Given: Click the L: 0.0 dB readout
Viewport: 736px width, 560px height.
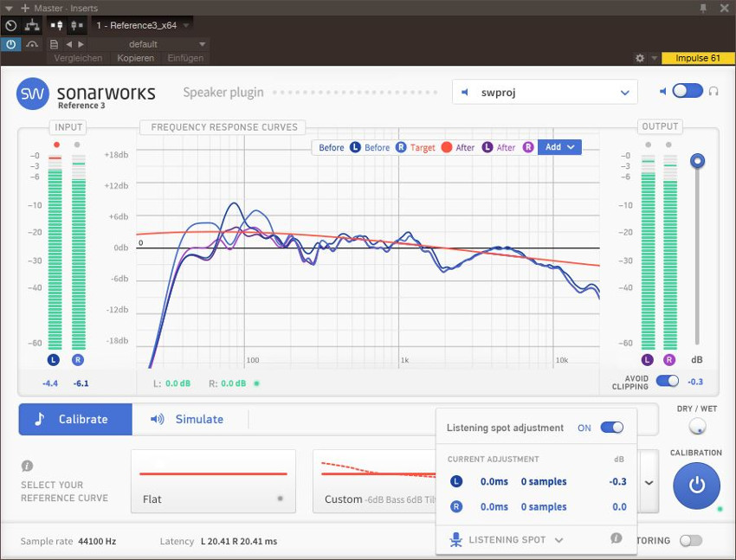Looking at the screenshot, I should 171,383.
